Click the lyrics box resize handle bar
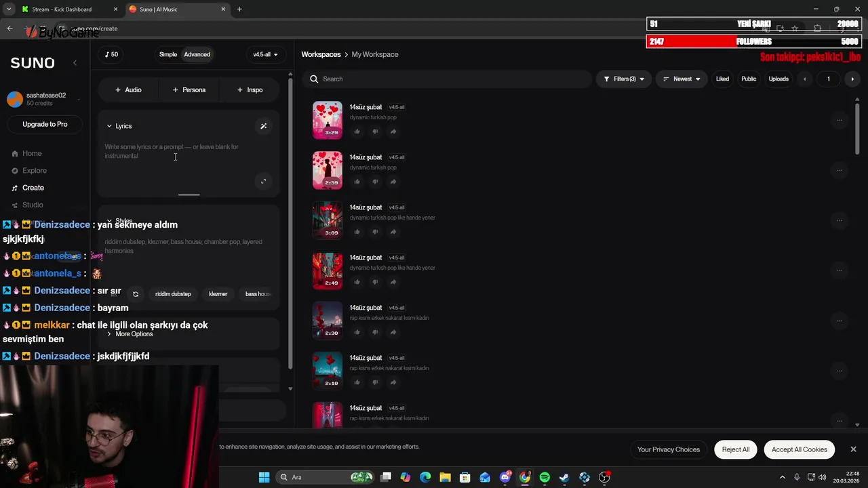The height and width of the screenshot is (488, 868). (x=189, y=195)
